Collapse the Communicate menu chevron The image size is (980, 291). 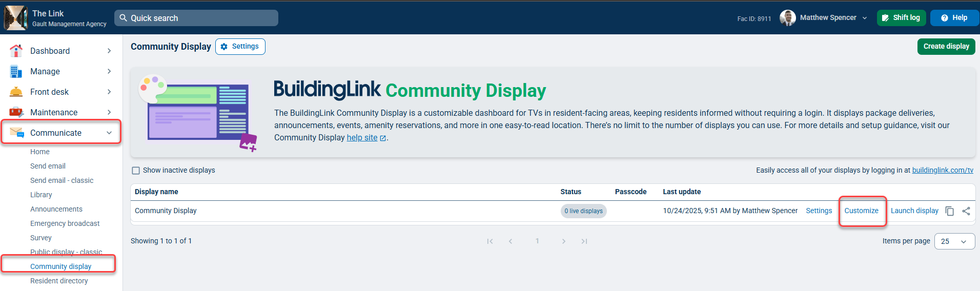pos(109,133)
